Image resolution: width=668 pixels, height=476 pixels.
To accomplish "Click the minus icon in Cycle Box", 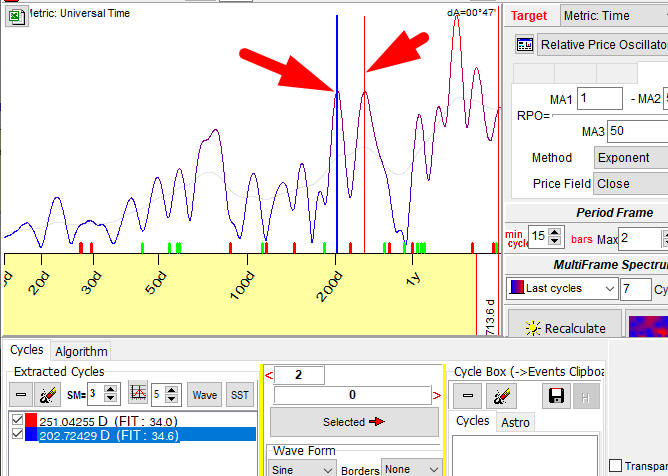I will pos(467,394).
